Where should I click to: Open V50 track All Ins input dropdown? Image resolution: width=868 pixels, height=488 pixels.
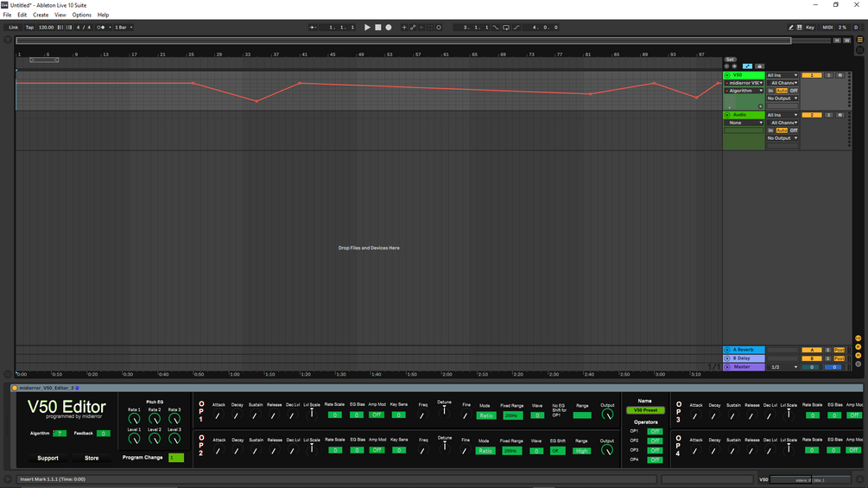[782, 75]
